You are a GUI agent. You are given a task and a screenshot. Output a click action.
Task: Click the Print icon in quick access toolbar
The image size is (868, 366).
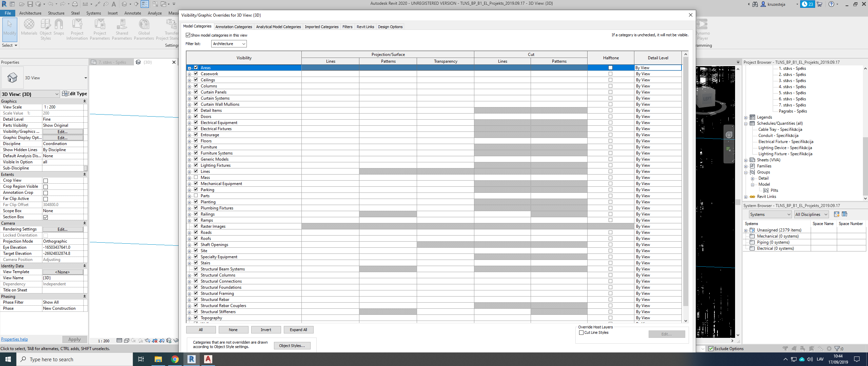point(75,4)
